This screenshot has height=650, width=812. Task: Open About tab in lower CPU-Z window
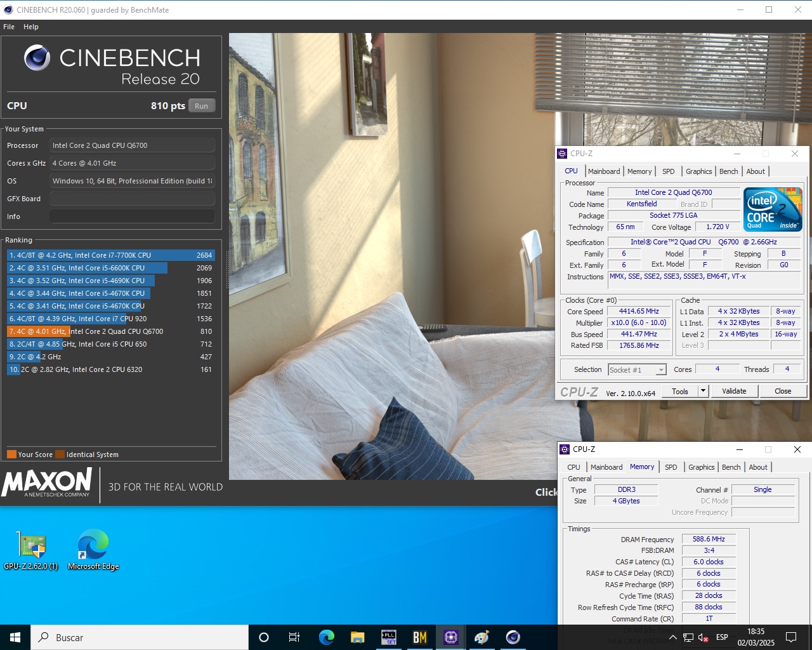coord(758,467)
